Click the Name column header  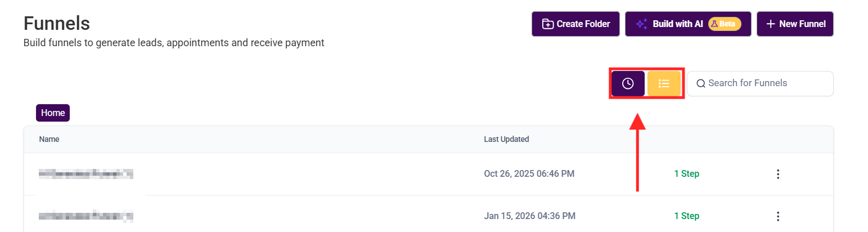pos(49,139)
